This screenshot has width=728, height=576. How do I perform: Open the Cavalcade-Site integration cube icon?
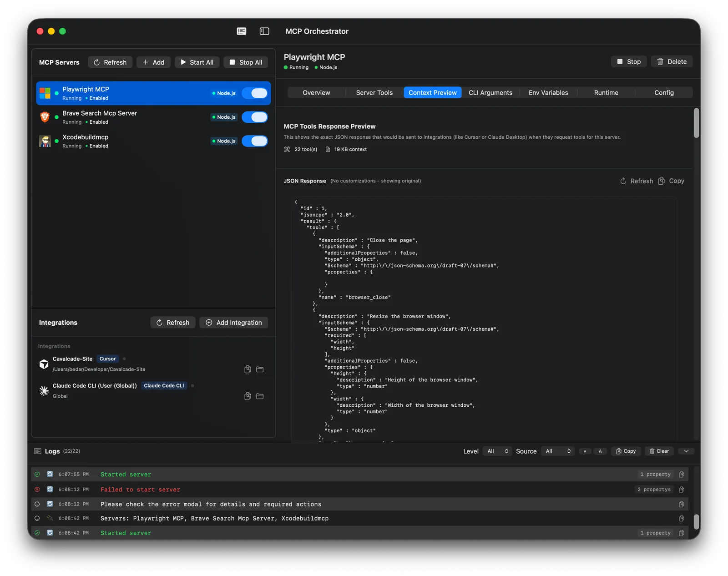pos(44,364)
